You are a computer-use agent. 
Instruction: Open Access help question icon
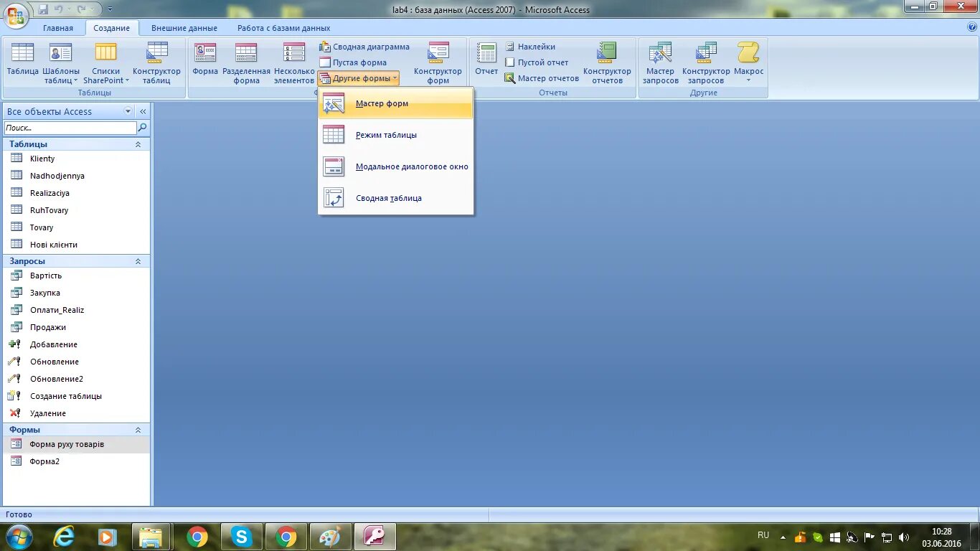point(972,27)
